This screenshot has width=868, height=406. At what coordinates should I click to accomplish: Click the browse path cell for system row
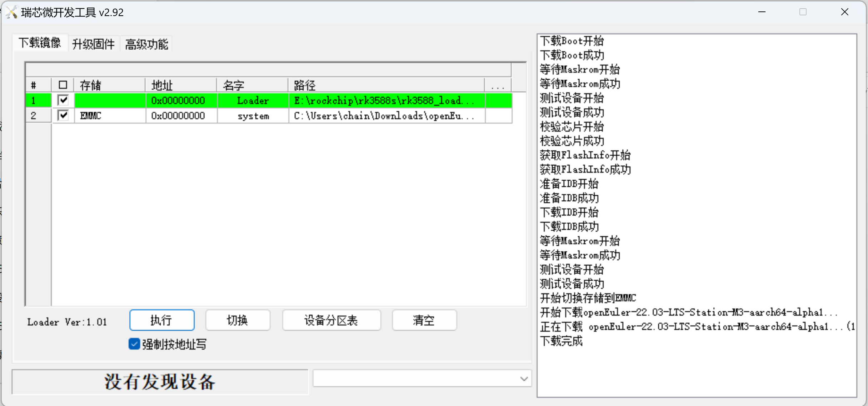(x=498, y=116)
